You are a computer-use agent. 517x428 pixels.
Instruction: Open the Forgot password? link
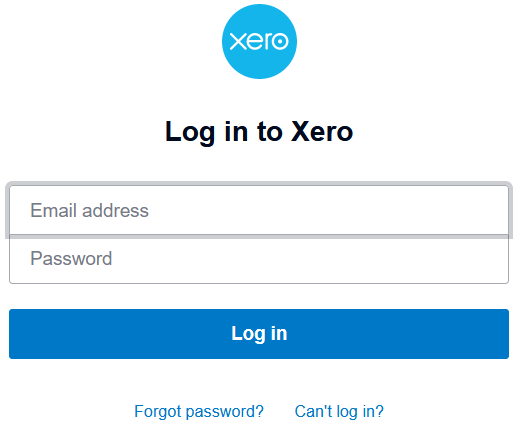point(199,411)
